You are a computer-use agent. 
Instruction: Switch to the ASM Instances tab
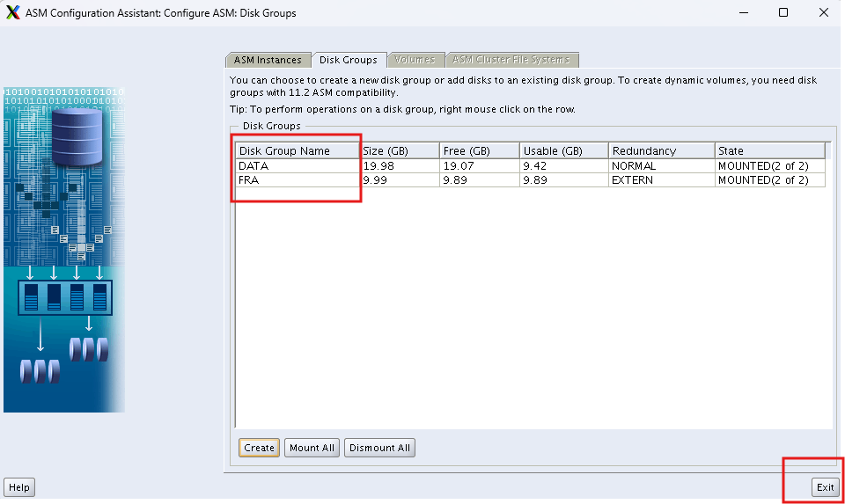268,60
